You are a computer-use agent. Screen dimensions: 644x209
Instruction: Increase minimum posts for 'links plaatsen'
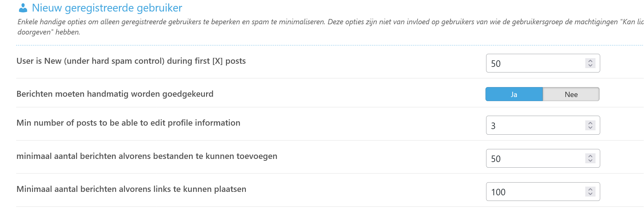tap(590, 189)
